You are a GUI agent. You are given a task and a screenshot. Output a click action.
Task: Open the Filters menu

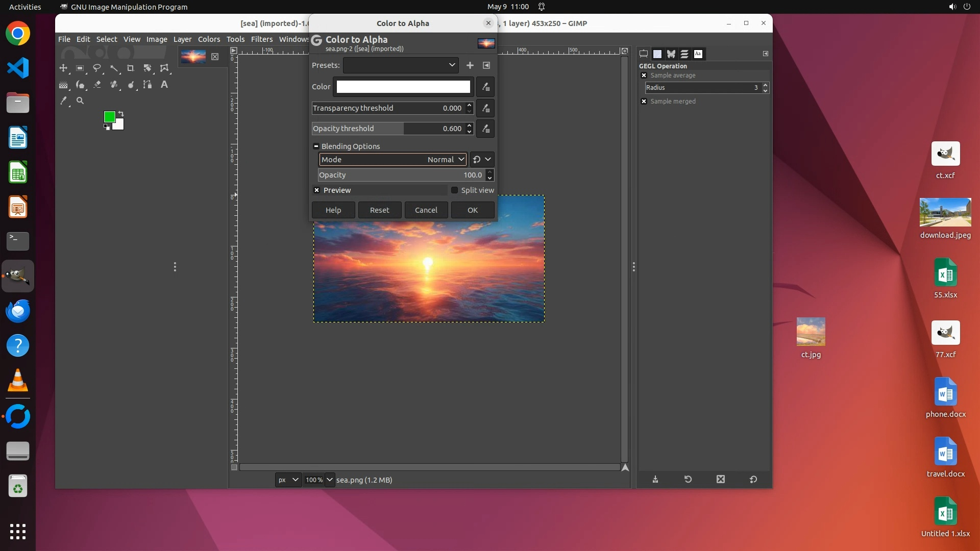pos(262,39)
